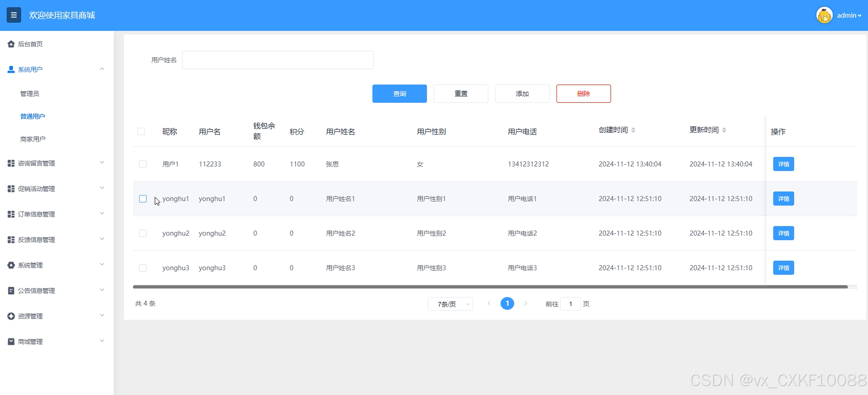Click the plus-circle icon beside 资源管理

(x=11, y=316)
